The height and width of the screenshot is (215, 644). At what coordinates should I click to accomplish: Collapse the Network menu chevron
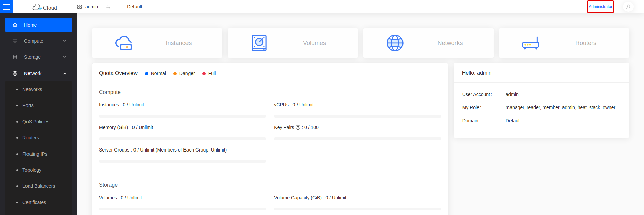[65, 73]
